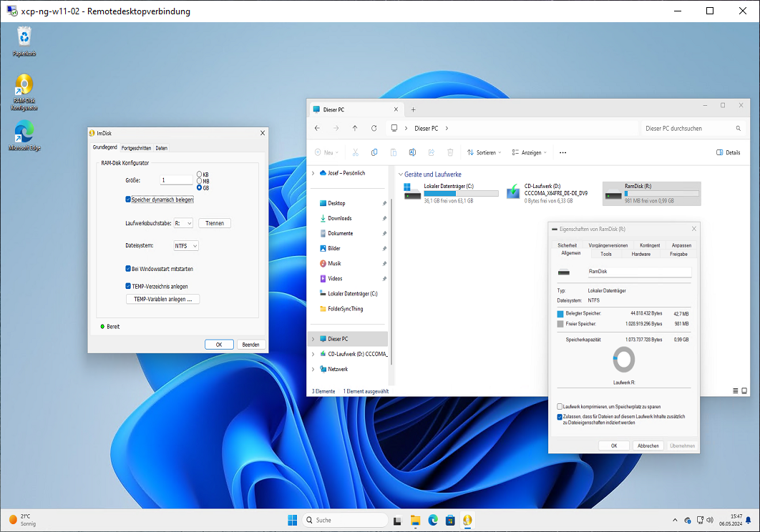Click TEMP-Variablen anlegen button

pos(162,300)
